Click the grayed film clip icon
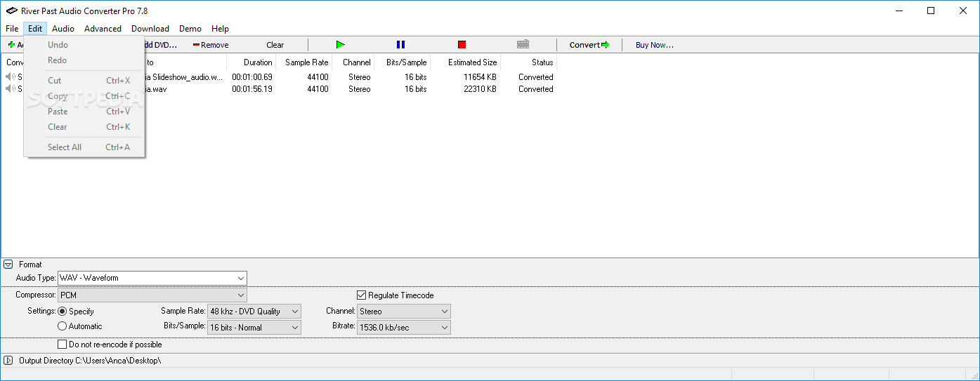The image size is (980, 381). pos(523,45)
